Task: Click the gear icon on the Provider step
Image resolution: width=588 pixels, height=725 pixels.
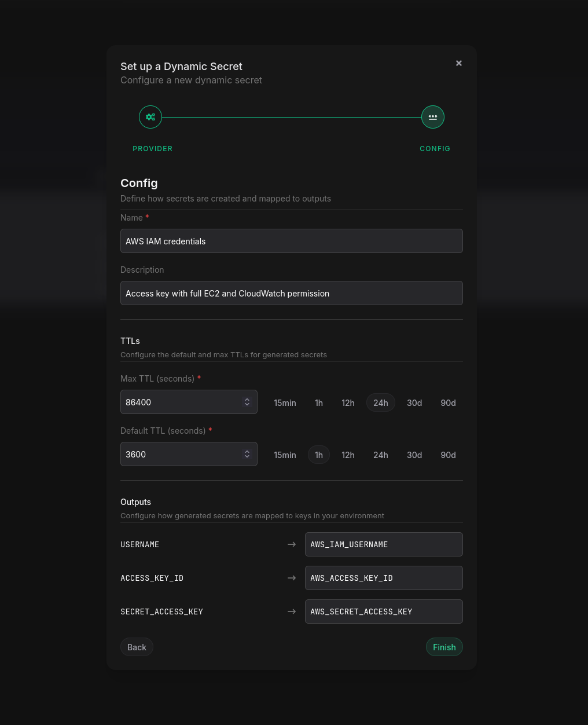Action: pos(150,117)
